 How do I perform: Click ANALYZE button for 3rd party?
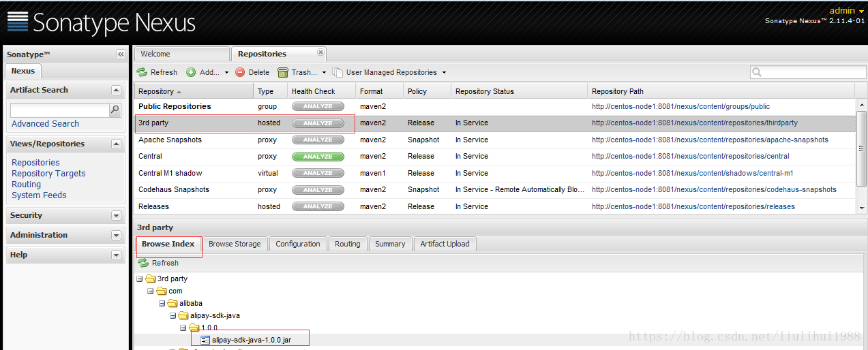(x=318, y=123)
